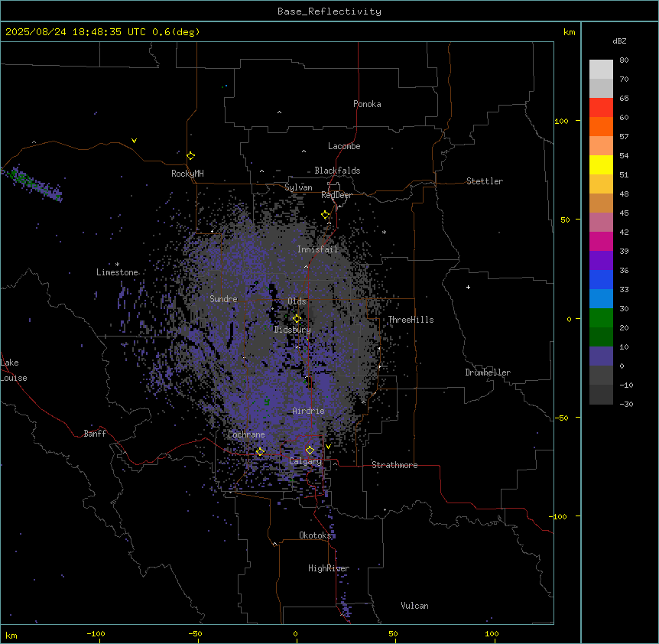
Task: Click the Strathmore town label
Action: click(394, 465)
